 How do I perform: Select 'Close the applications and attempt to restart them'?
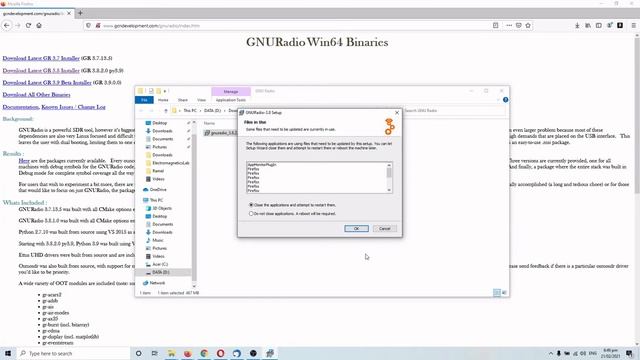292,205
